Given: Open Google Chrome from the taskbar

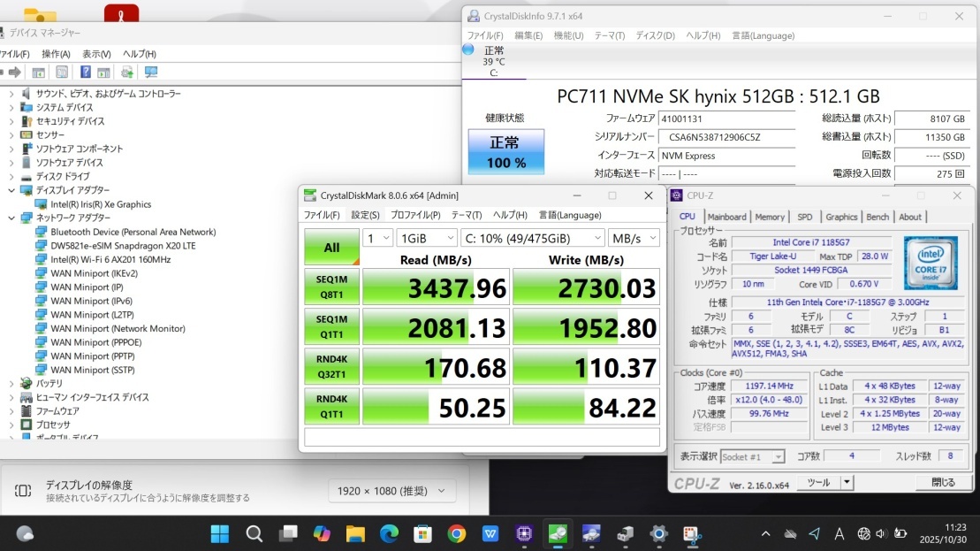Looking at the screenshot, I should (x=457, y=533).
